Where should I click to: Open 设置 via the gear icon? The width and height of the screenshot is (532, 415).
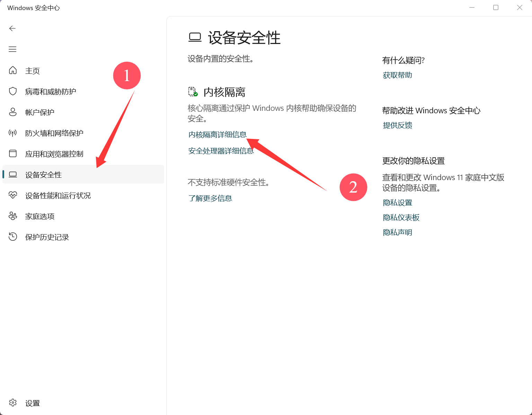[13, 403]
